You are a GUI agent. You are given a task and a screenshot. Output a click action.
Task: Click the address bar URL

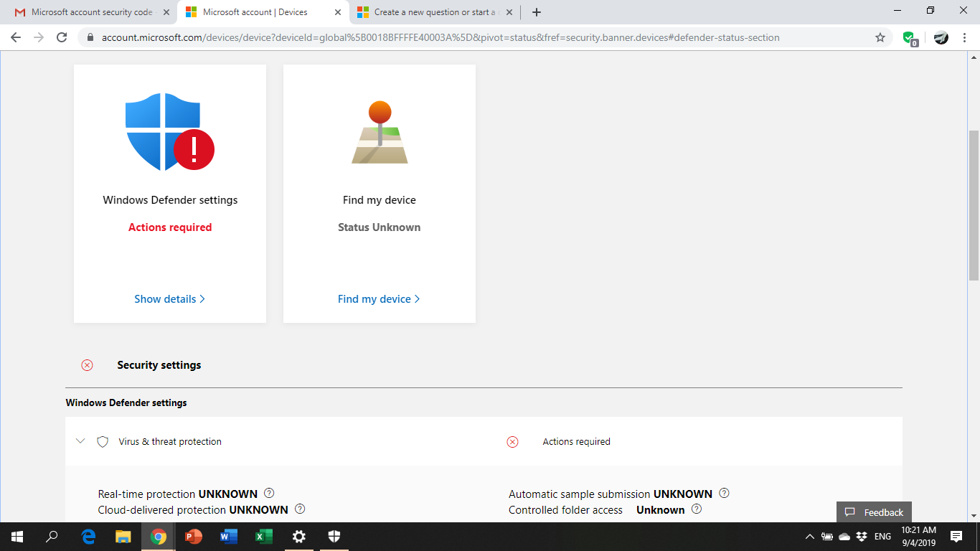click(440, 37)
